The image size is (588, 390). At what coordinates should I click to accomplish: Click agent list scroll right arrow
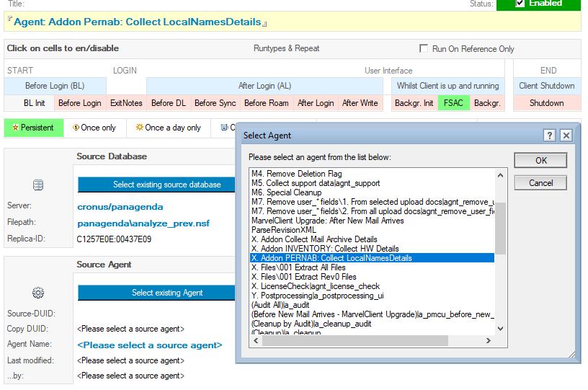point(489,341)
